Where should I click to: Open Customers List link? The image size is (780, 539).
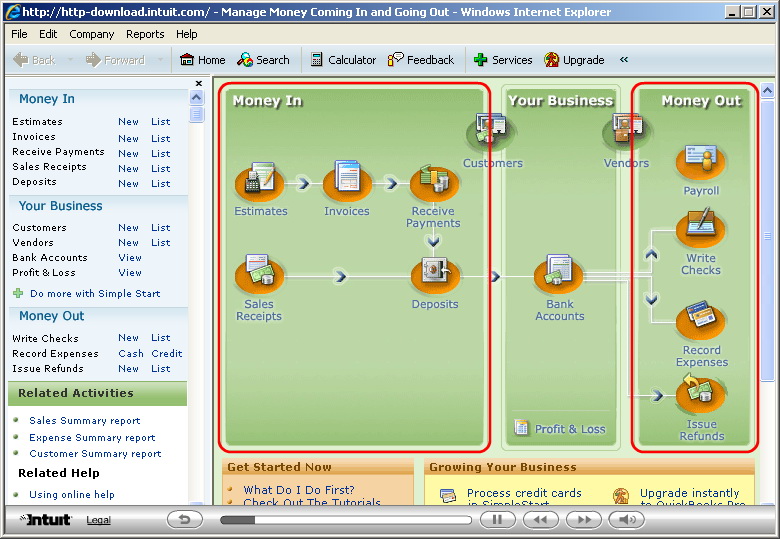pyautogui.click(x=161, y=228)
